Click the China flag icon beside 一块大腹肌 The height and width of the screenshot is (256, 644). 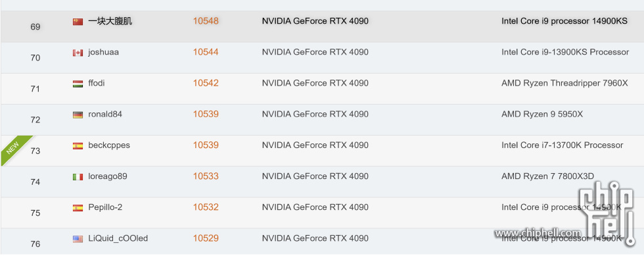tap(78, 22)
